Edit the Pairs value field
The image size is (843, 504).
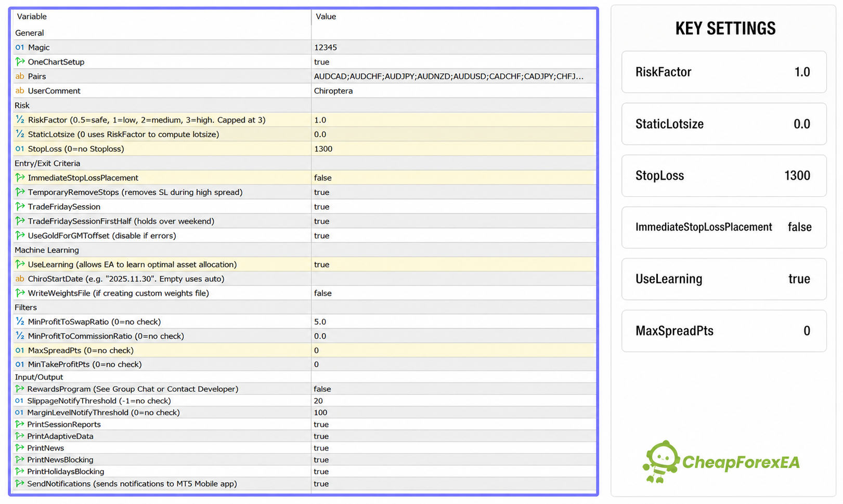[x=453, y=76]
